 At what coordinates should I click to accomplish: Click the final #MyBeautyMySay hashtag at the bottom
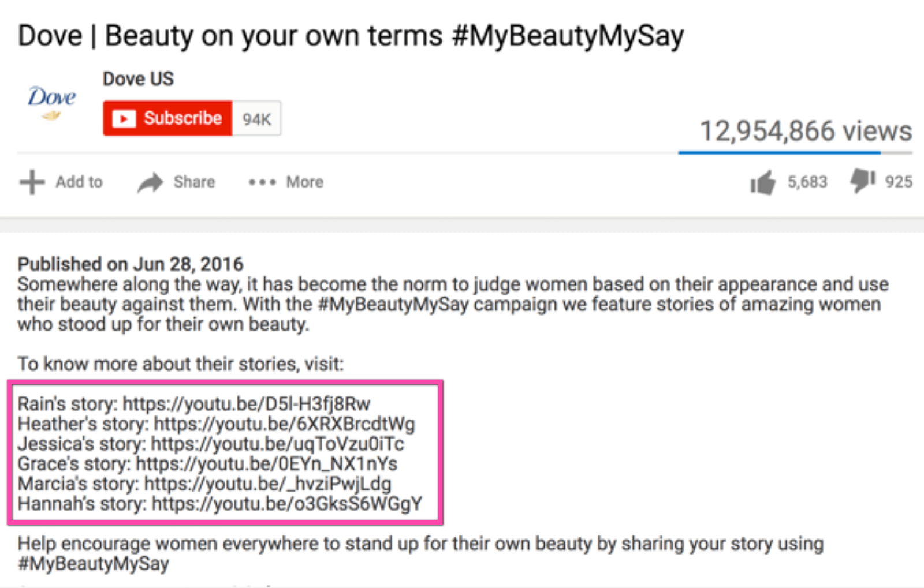94,564
